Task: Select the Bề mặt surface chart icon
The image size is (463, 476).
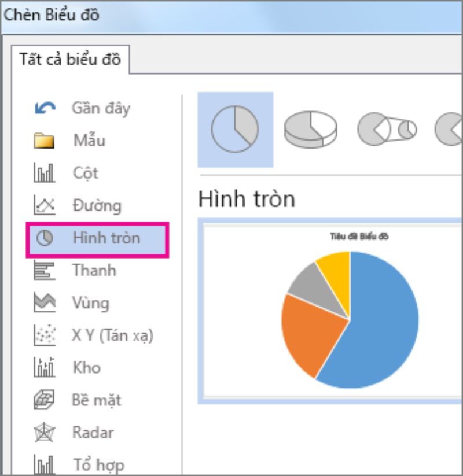Action: tap(44, 400)
